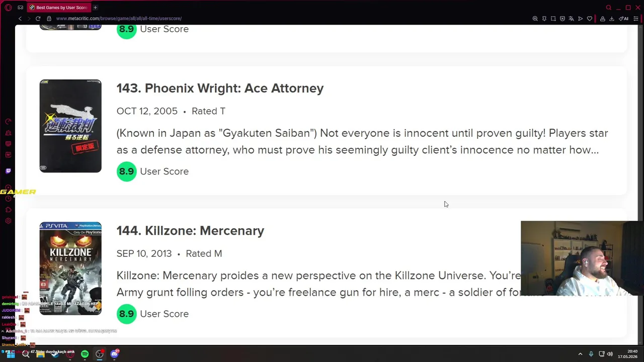
Task: Open the translate page icon
Action: click(571, 19)
